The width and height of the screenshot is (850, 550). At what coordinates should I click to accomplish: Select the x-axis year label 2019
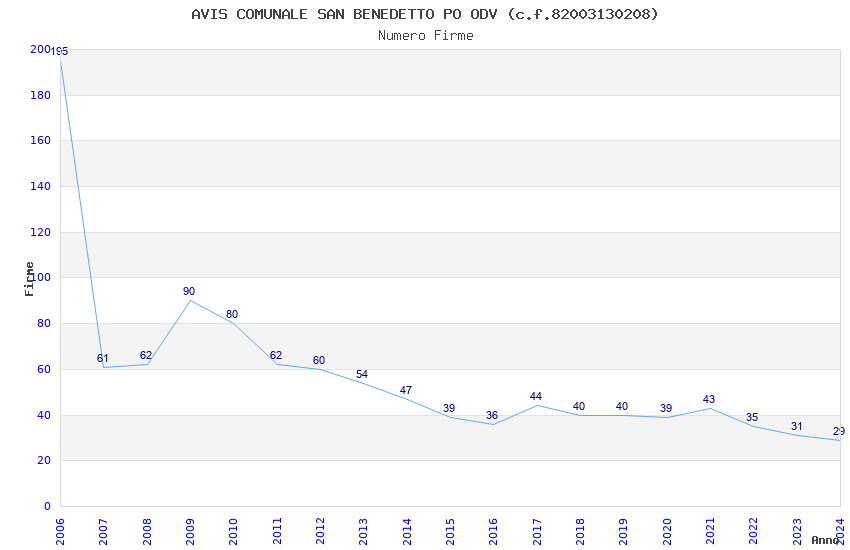[x=623, y=531]
